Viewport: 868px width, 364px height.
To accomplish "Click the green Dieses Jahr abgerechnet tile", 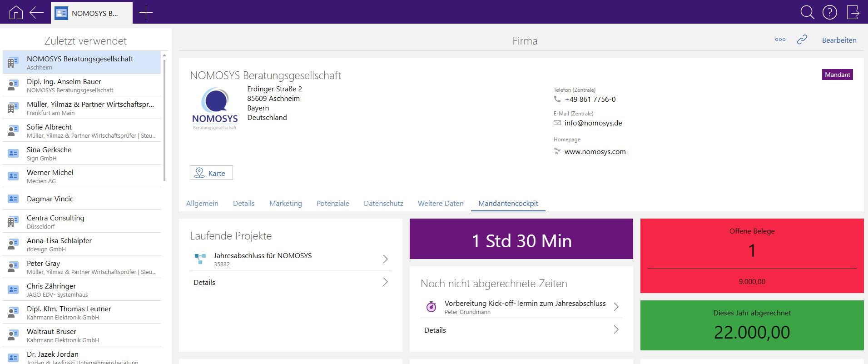I will coord(752,325).
